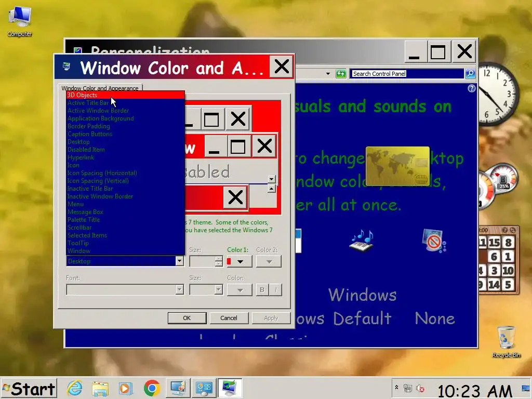Click the Apply button
This screenshot has width=532, height=399.
271,318
